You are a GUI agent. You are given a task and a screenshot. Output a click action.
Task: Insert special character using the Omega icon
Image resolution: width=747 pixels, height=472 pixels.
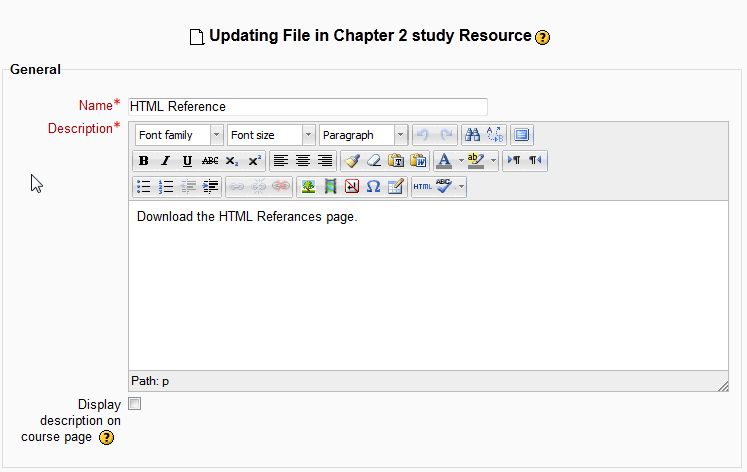(373, 187)
